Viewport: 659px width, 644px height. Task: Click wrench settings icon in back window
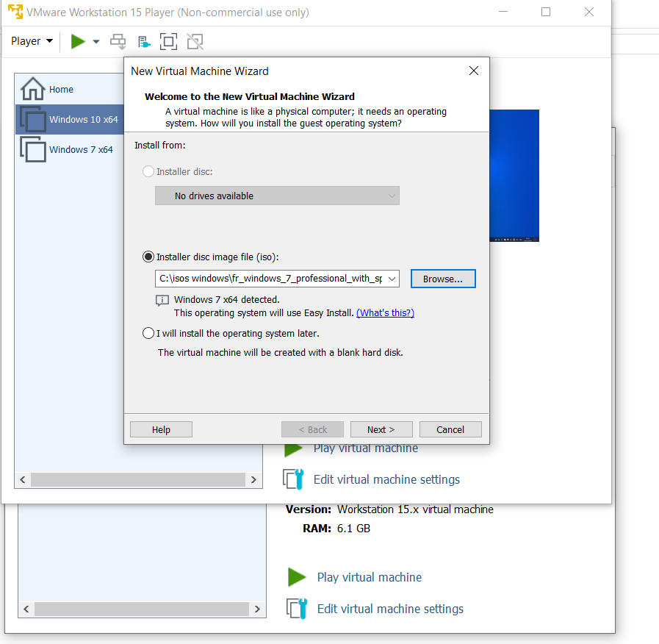[x=297, y=608]
